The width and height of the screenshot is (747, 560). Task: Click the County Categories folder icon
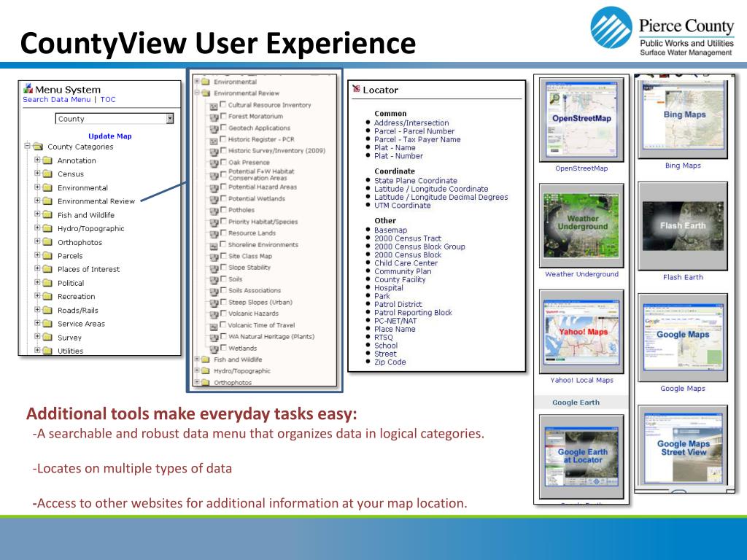[x=38, y=147]
